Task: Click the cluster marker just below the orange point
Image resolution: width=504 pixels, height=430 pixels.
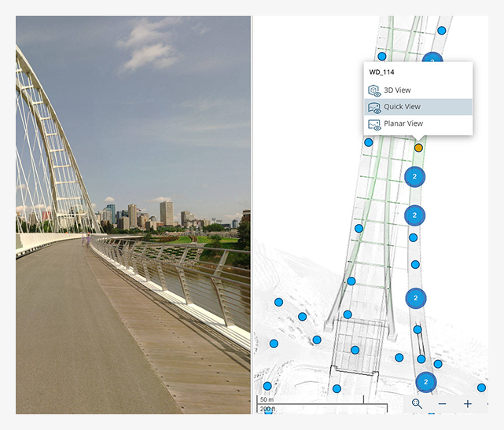Action: click(x=414, y=176)
